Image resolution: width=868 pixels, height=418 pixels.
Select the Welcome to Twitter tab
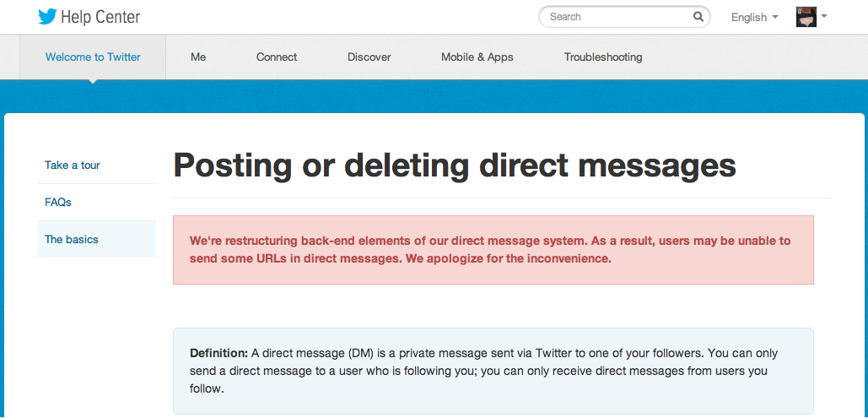point(93,57)
